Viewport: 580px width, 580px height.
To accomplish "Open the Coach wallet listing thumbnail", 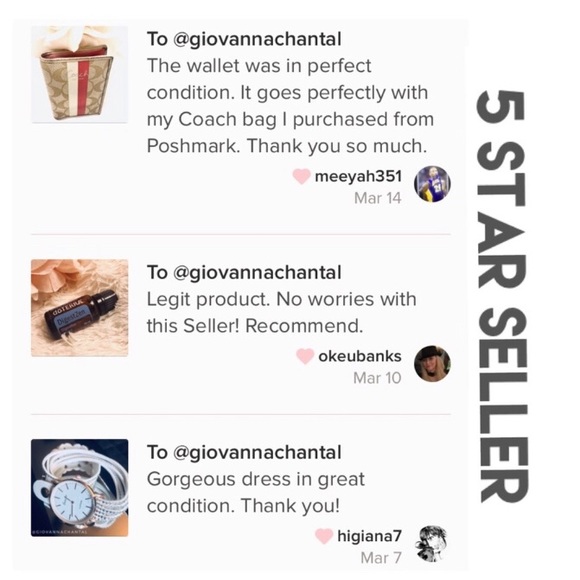I will click(80, 74).
